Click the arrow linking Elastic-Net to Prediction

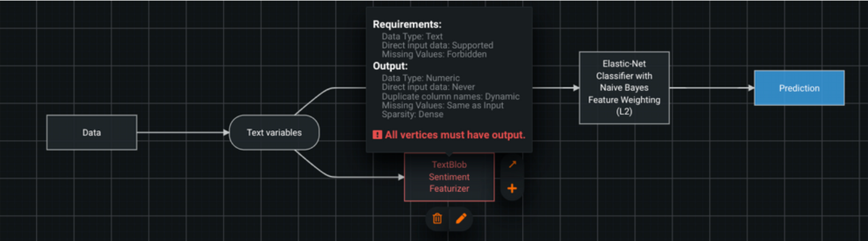[711, 88]
